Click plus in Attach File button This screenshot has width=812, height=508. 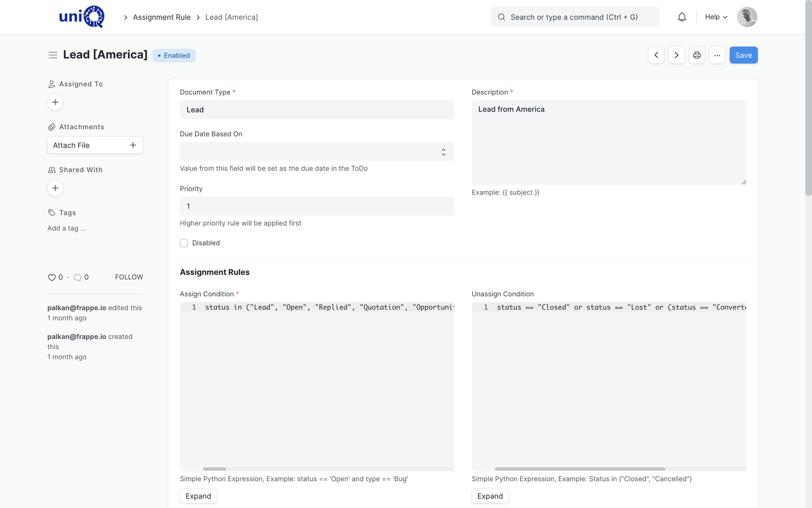[x=133, y=145]
